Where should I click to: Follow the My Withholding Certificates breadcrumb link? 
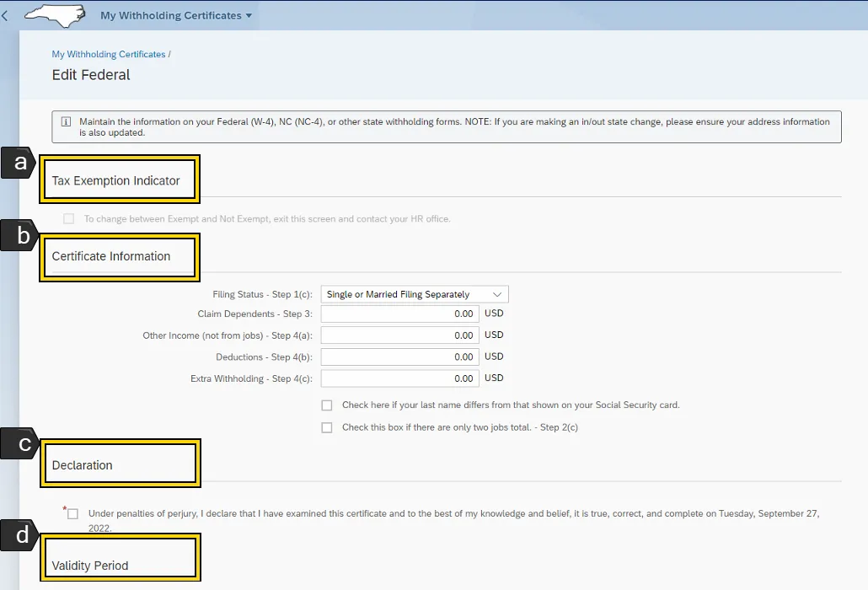109,54
